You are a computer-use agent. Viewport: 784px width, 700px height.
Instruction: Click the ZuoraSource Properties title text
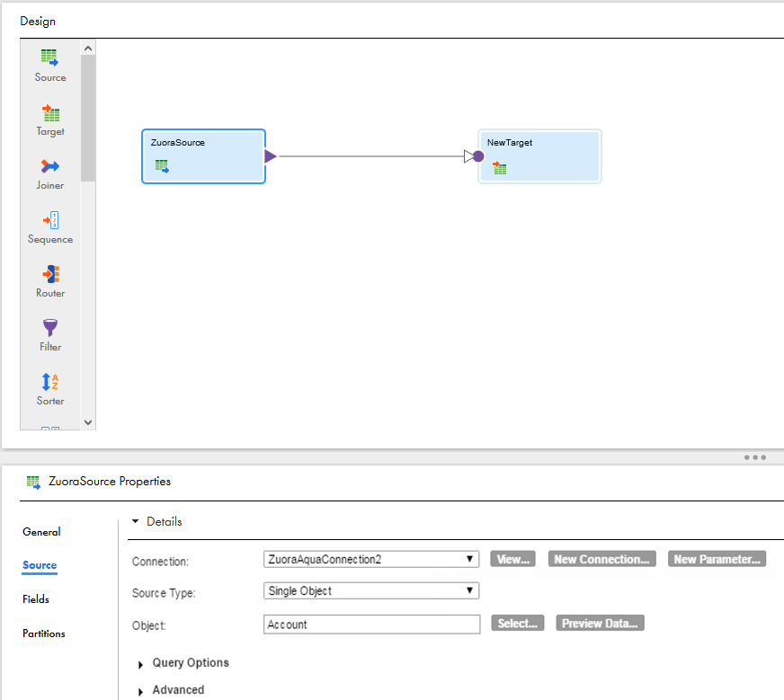coord(110,481)
